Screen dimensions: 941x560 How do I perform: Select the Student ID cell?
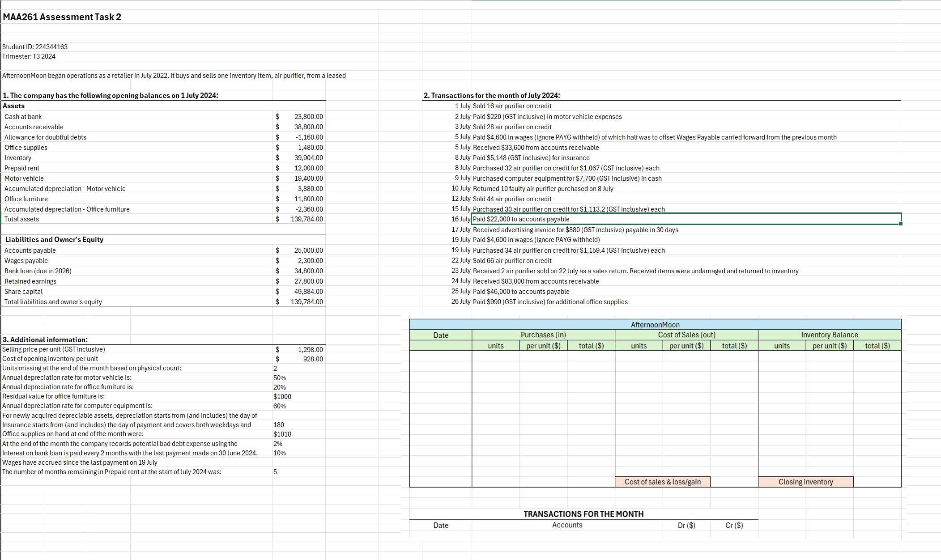[x=35, y=47]
